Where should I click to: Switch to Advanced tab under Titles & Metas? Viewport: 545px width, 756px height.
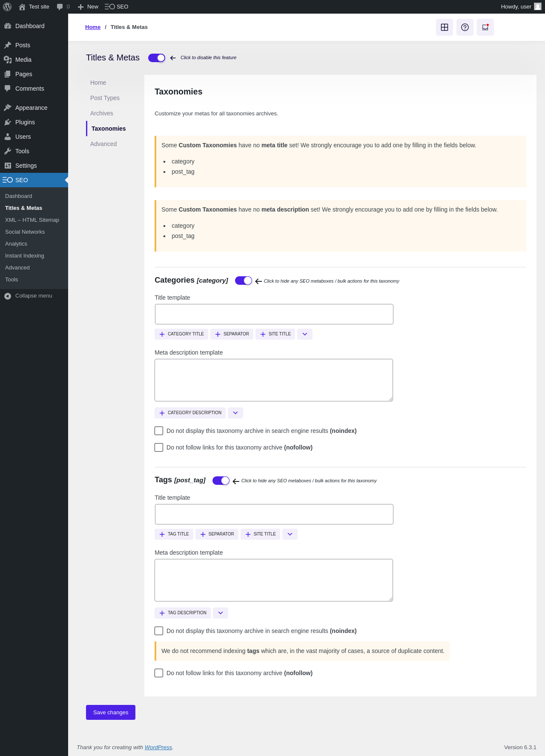coord(103,144)
